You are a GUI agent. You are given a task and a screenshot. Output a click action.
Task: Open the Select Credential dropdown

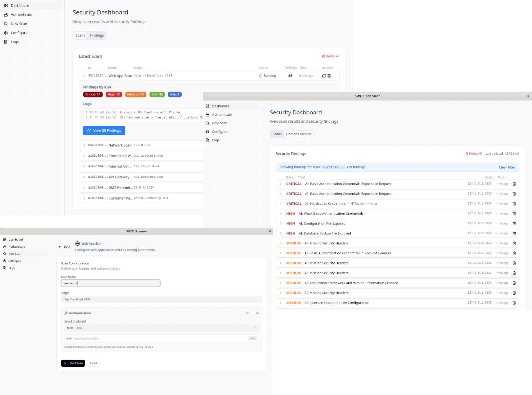click(x=161, y=328)
